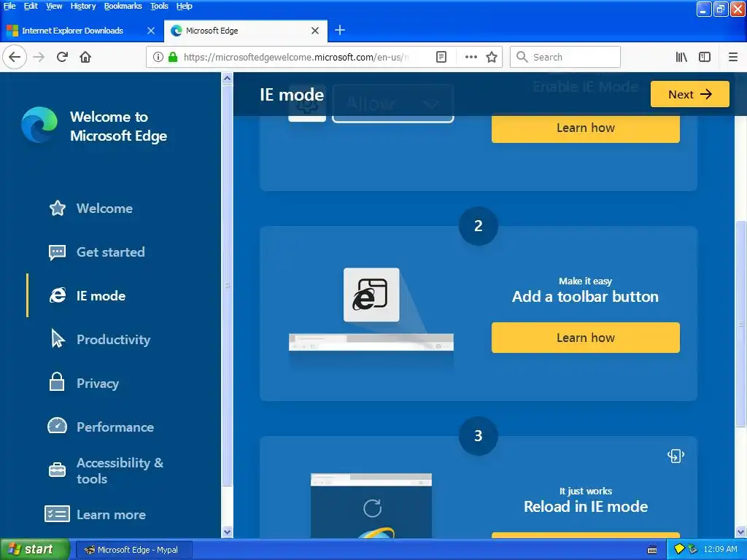Open Performance section

(x=115, y=427)
